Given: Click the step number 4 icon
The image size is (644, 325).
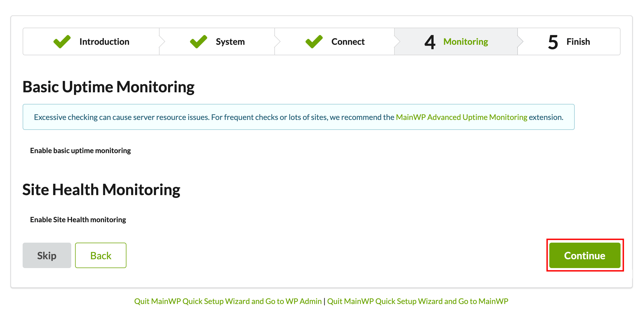Looking at the screenshot, I should [x=430, y=42].
